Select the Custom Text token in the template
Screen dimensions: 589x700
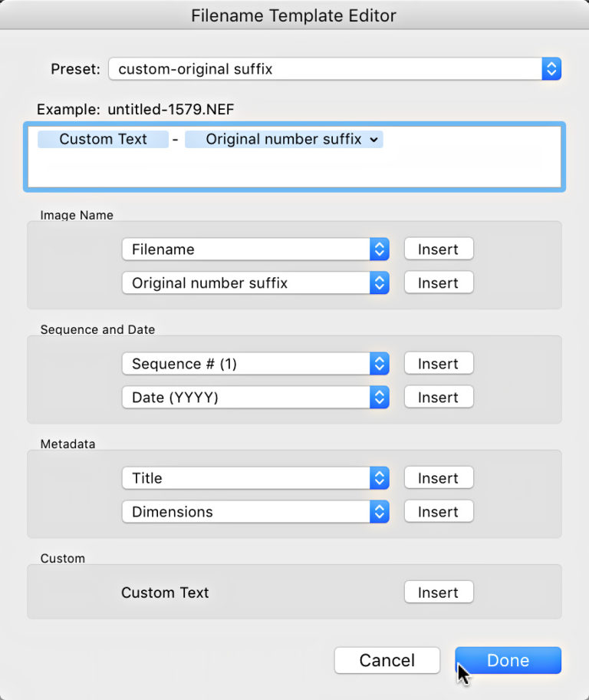pyautogui.click(x=103, y=139)
